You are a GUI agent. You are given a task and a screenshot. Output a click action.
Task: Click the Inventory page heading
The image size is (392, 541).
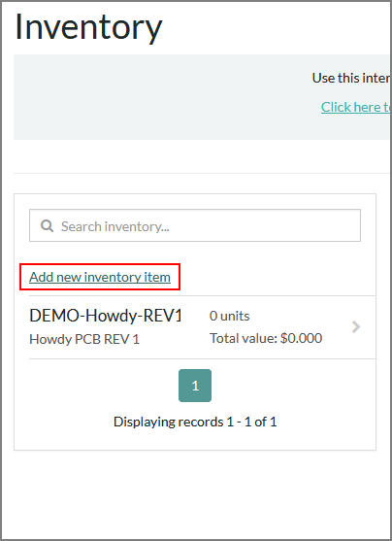click(x=88, y=27)
